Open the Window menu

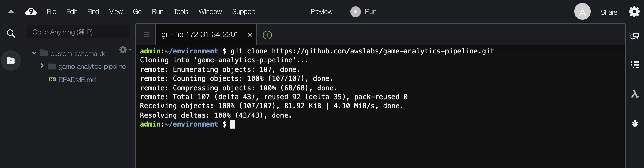210,12
